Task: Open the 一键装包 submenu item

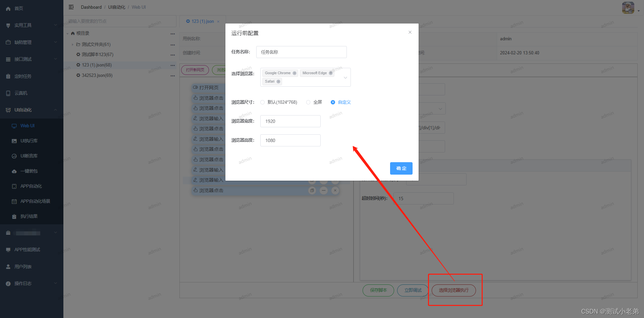Action: pyautogui.click(x=32, y=171)
